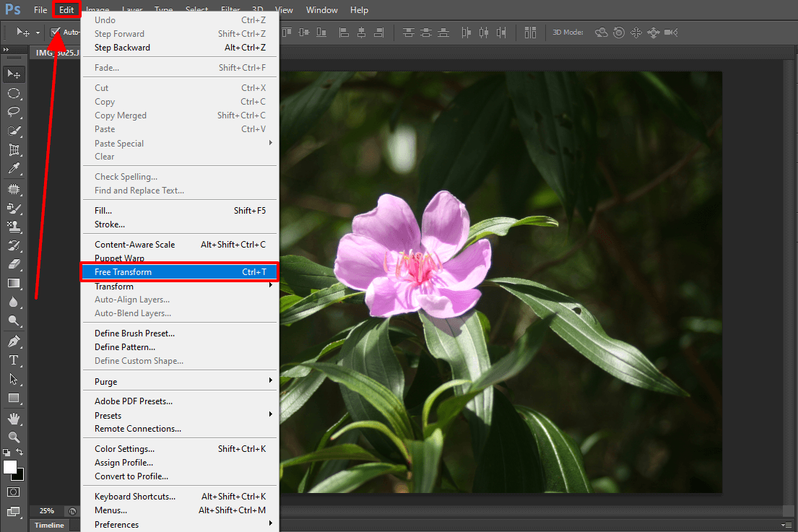This screenshot has height=532, width=798.
Task: Select the Eraser tool
Action: tap(14, 264)
